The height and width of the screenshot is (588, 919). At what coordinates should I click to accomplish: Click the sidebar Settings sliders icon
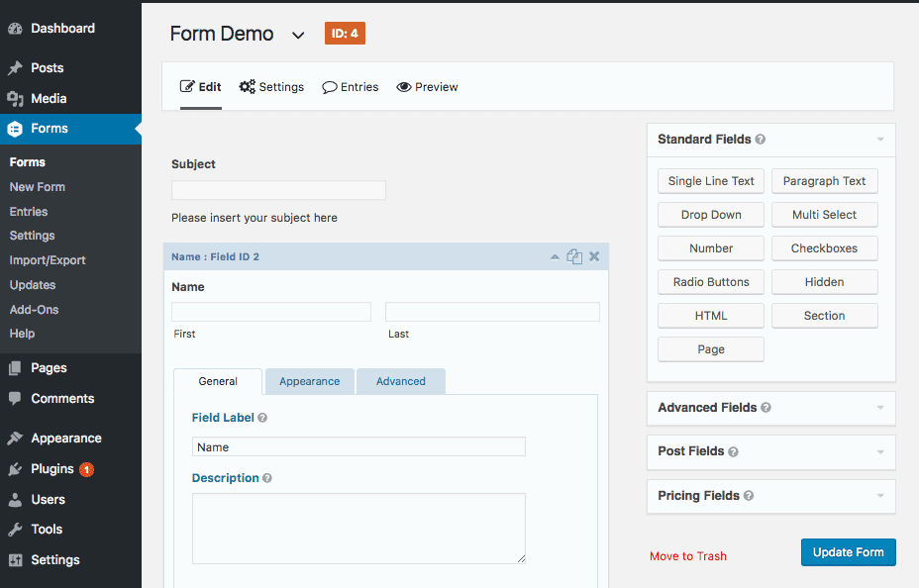click(x=15, y=560)
